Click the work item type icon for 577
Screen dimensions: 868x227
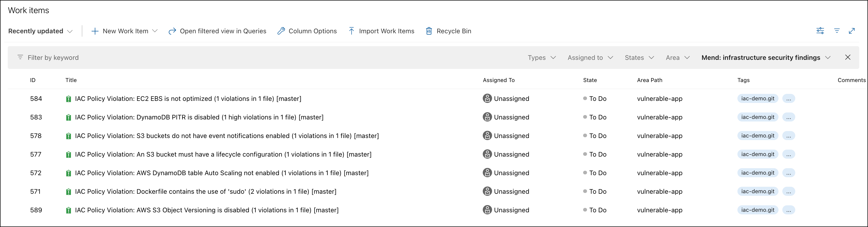[x=68, y=154]
